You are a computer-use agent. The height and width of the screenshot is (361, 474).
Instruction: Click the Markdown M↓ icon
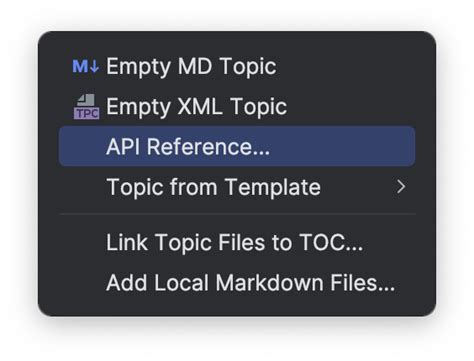[x=86, y=66]
